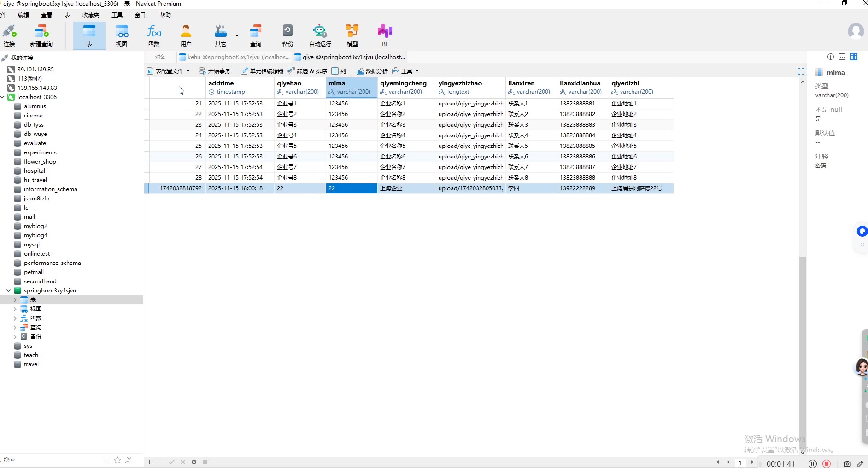Image resolution: width=868 pixels, height=468 pixels.
Task: Open 数据分析 (Data Analysis)
Action: point(372,71)
